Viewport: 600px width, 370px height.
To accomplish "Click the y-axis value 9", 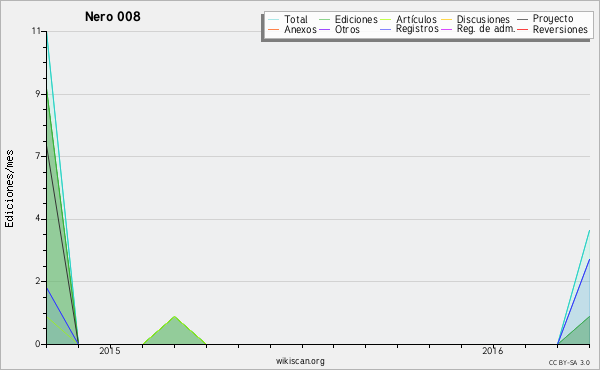I will 38,94.
